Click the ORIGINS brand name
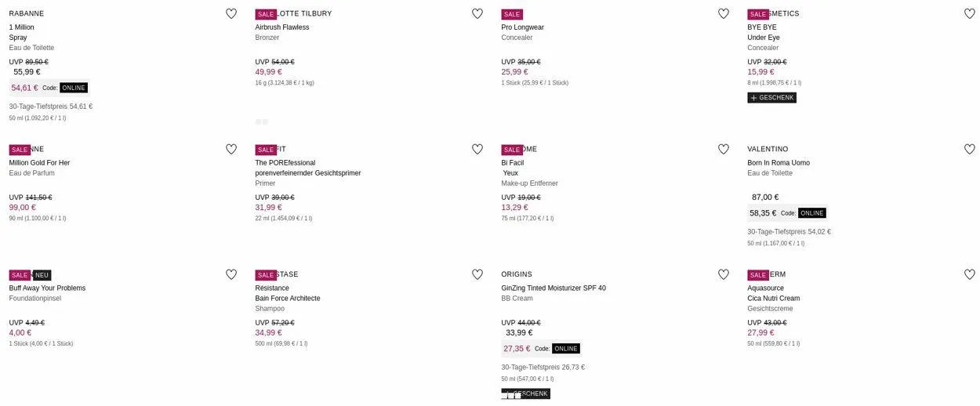Screen dimensions: 980x406 [517, 274]
